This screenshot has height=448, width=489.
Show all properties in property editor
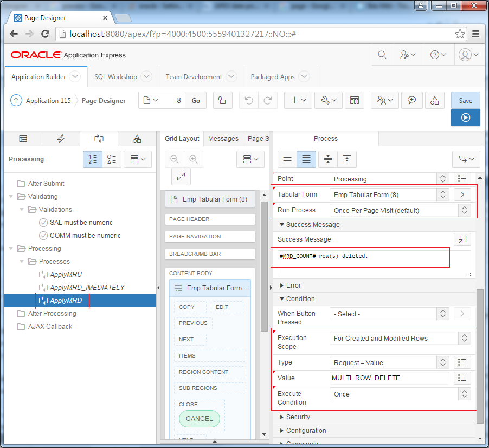[306, 159]
